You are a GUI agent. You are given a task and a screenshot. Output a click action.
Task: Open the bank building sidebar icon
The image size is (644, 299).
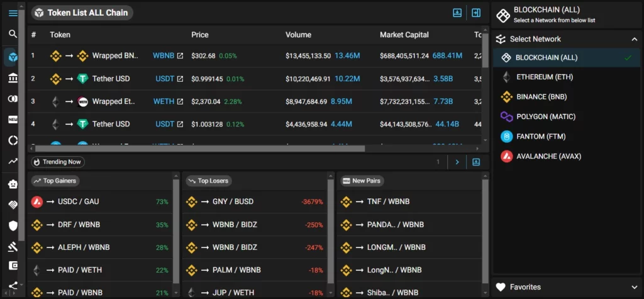click(x=13, y=77)
